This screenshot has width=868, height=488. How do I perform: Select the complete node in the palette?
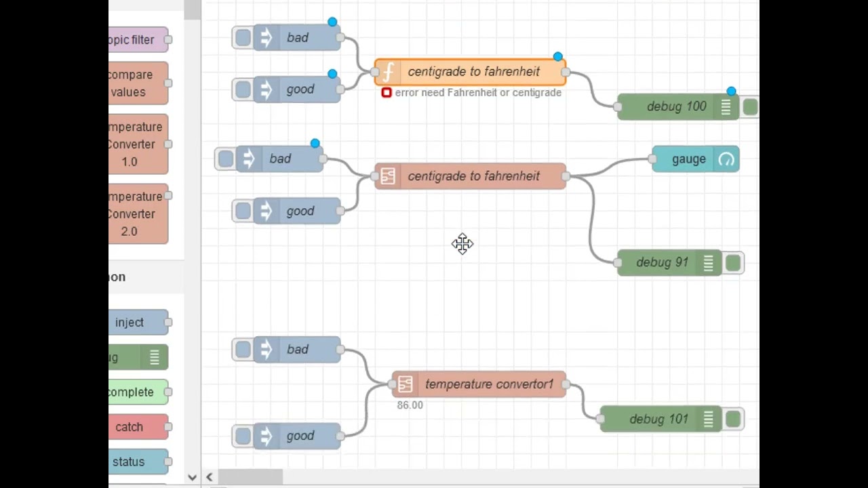click(x=138, y=392)
